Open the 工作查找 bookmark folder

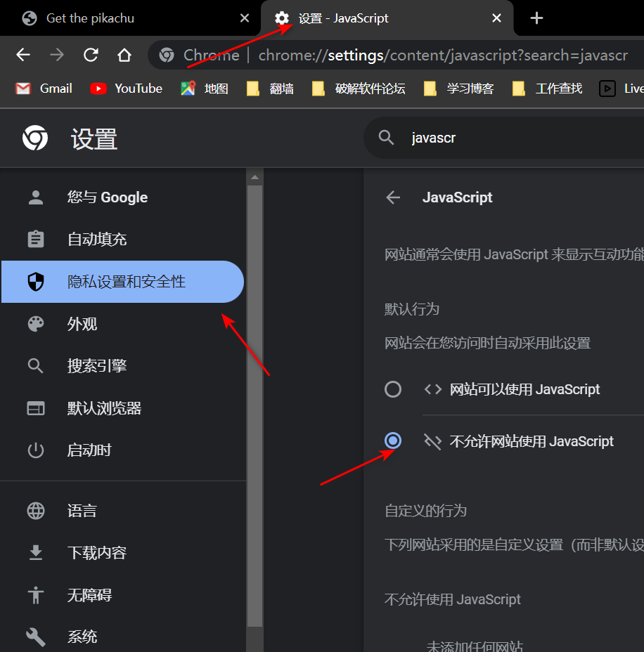[x=557, y=88]
